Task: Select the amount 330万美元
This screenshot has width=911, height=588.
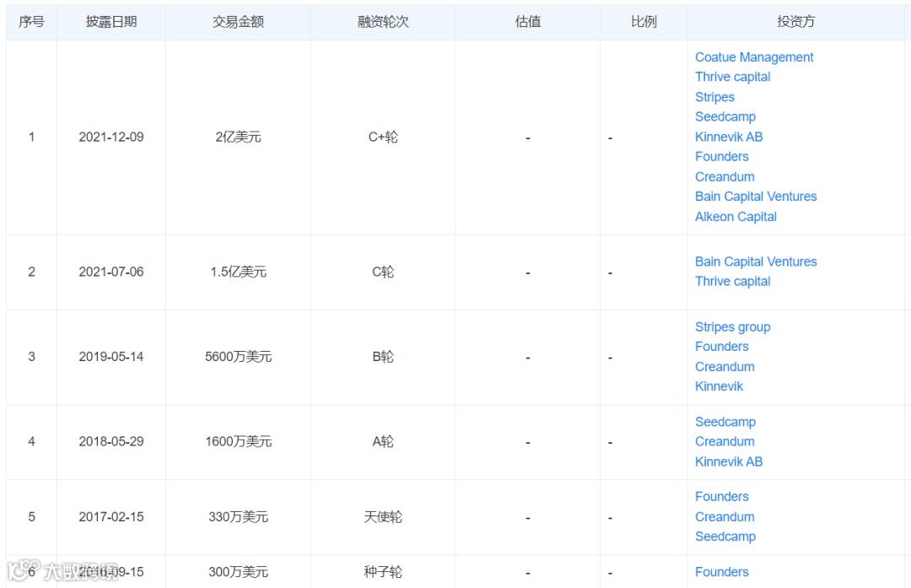Action: click(x=238, y=517)
